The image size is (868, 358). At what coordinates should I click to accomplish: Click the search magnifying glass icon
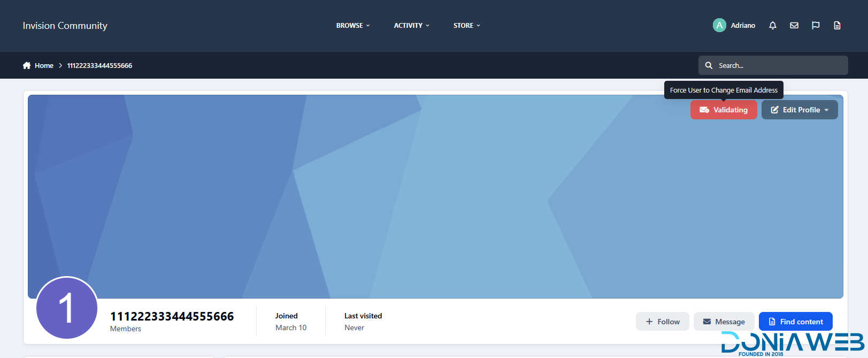pyautogui.click(x=709, y=65)
